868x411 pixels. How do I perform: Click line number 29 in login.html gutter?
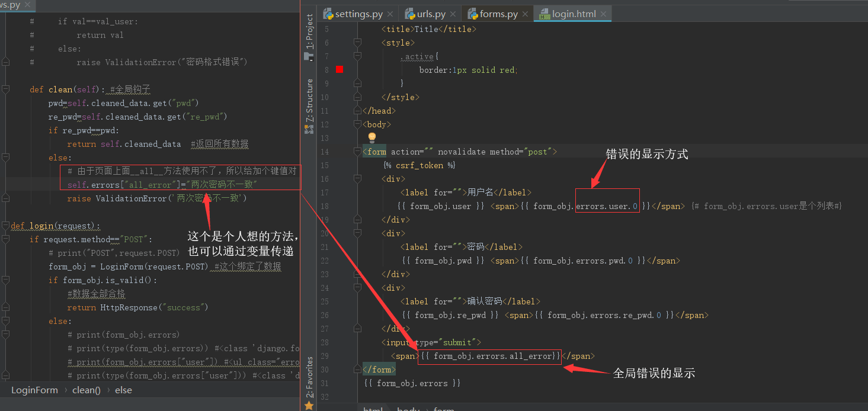[x=324, y=356]
